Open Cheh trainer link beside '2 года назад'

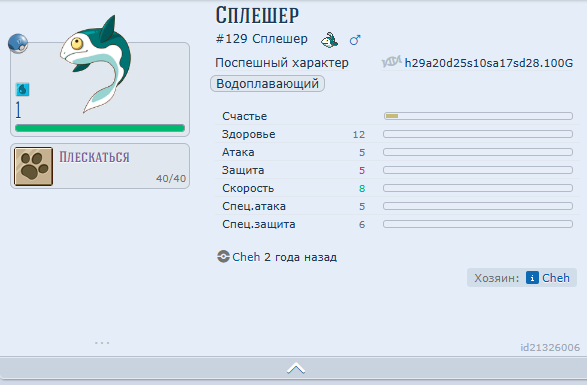(x=246, y=257)
